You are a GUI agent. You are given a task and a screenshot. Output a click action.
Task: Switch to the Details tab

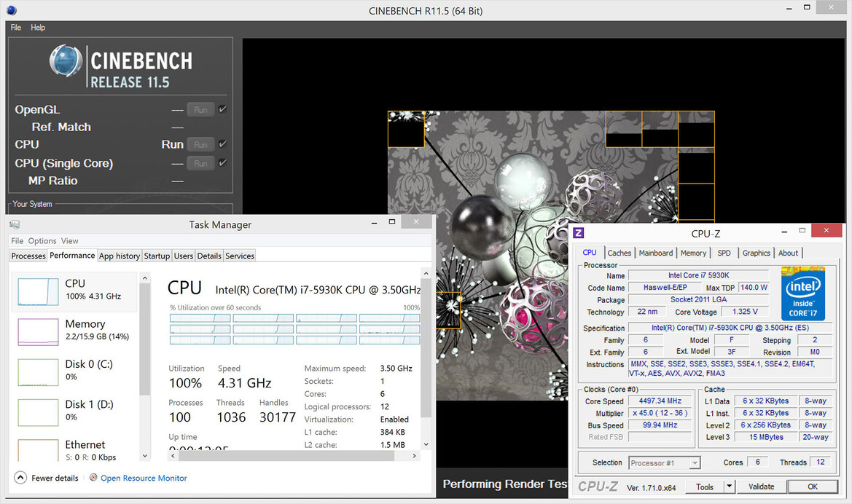pos(209,256)
